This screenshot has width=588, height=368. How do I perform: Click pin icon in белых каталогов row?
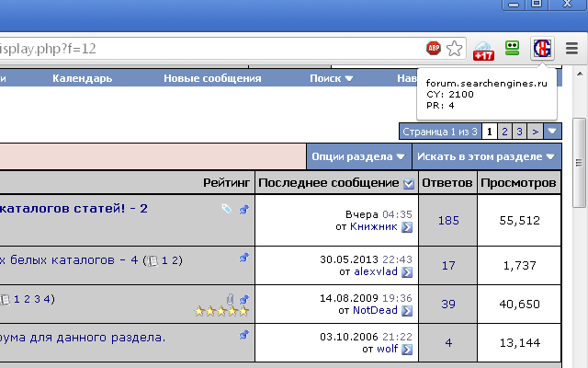244,258
